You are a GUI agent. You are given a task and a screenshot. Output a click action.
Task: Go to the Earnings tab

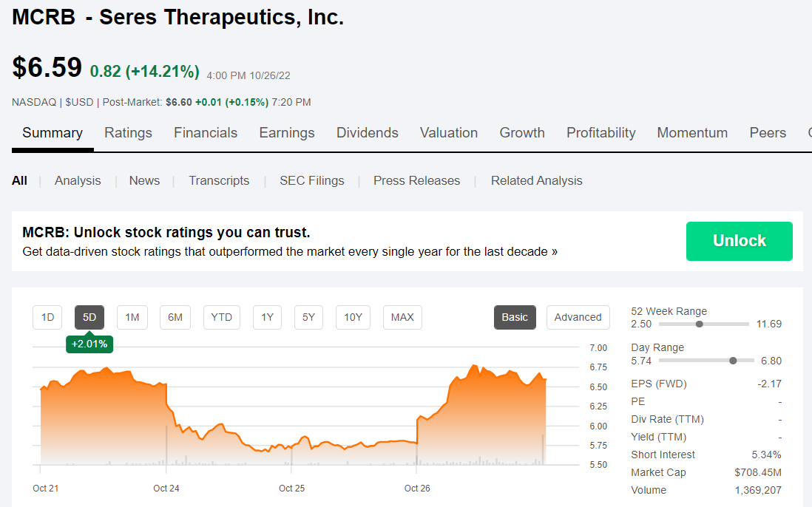[x=287, y=133]
